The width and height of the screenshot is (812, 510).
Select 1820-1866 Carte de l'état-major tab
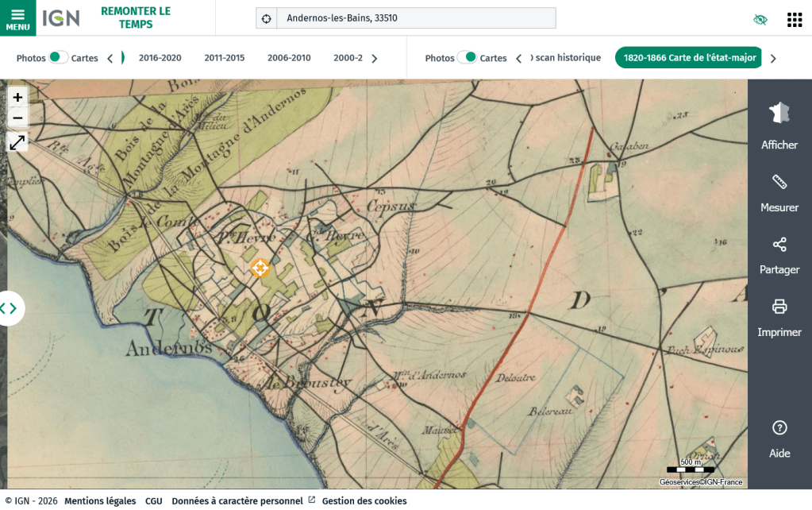coord(689,58)
